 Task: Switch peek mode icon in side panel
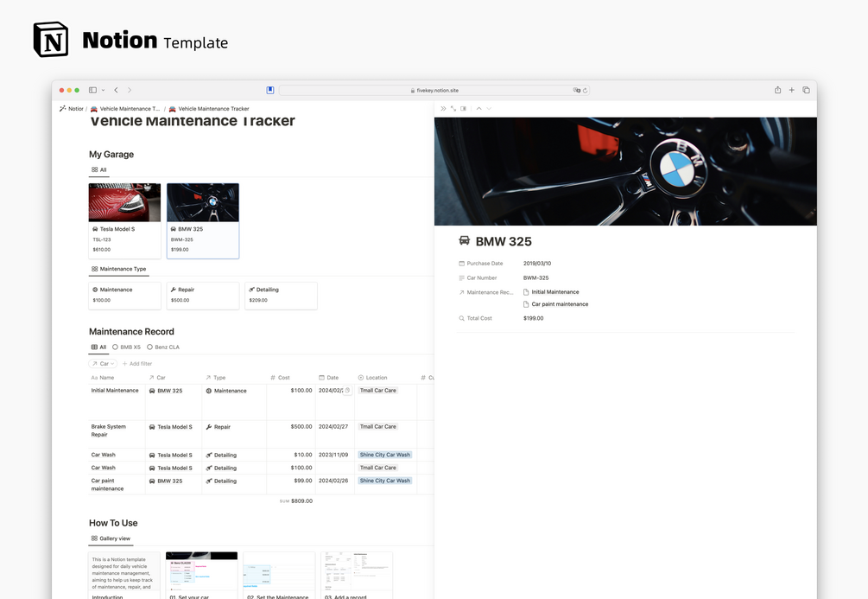point(463,109)
